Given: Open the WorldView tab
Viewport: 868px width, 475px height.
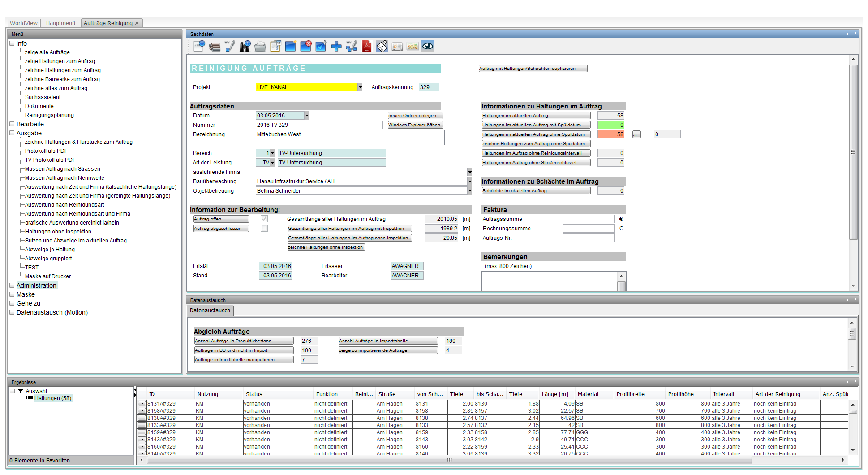Looking at the screenshot, I should click(24, 23).
